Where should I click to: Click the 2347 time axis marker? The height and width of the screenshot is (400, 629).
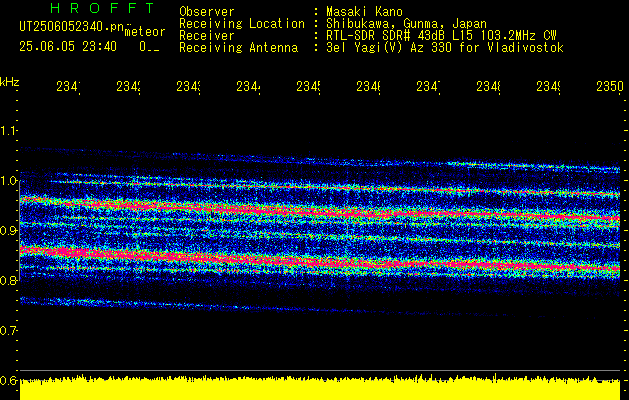click(428, 86)
